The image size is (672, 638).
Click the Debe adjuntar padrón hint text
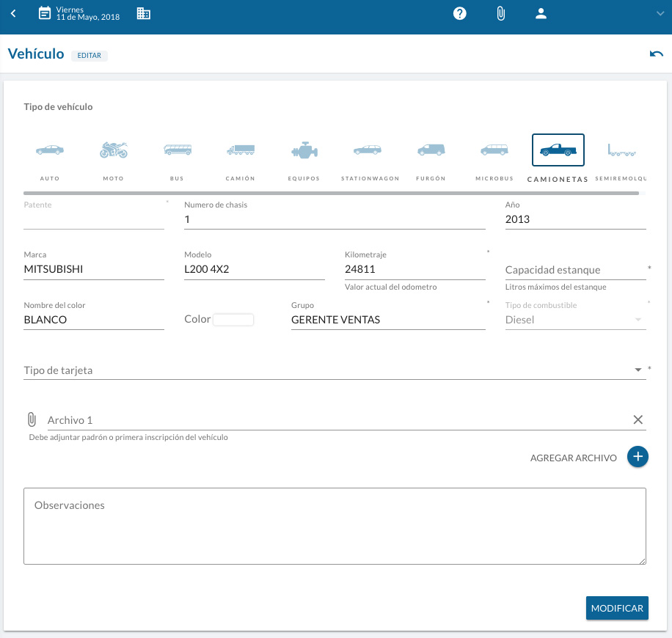click(128, 438)
